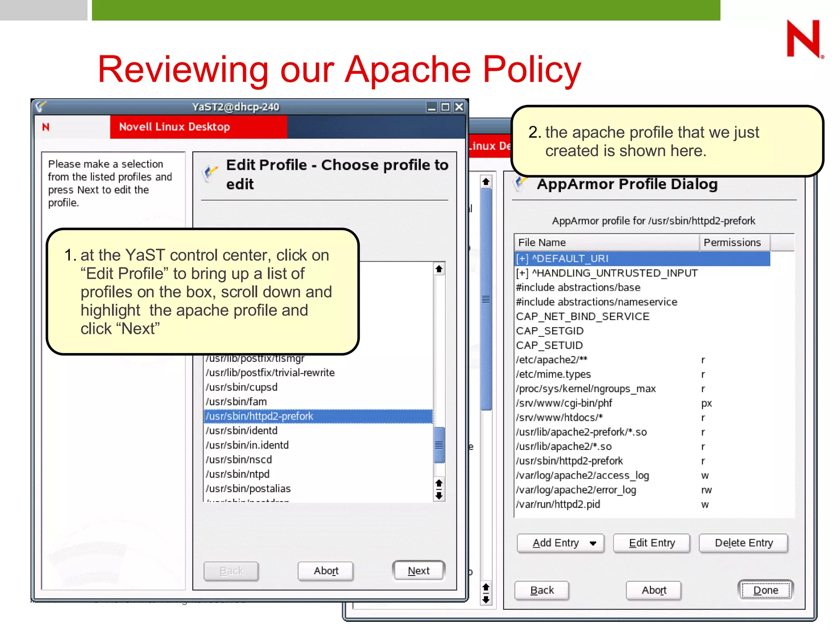Minimize the YaST2@dhcp-240 window
This screenshot has height=630, width=840.
click(431, 107)
